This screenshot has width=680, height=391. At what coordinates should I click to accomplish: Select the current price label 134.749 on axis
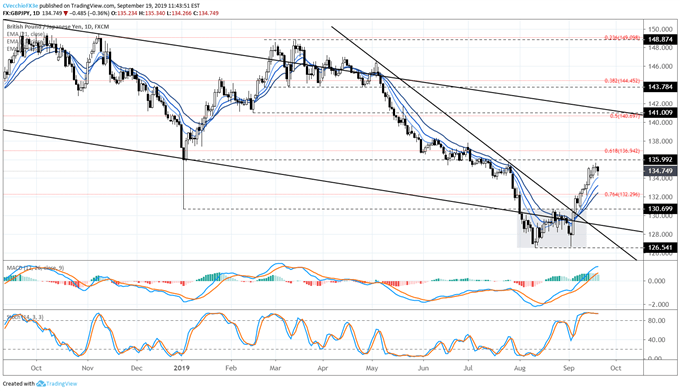[660, 171]
